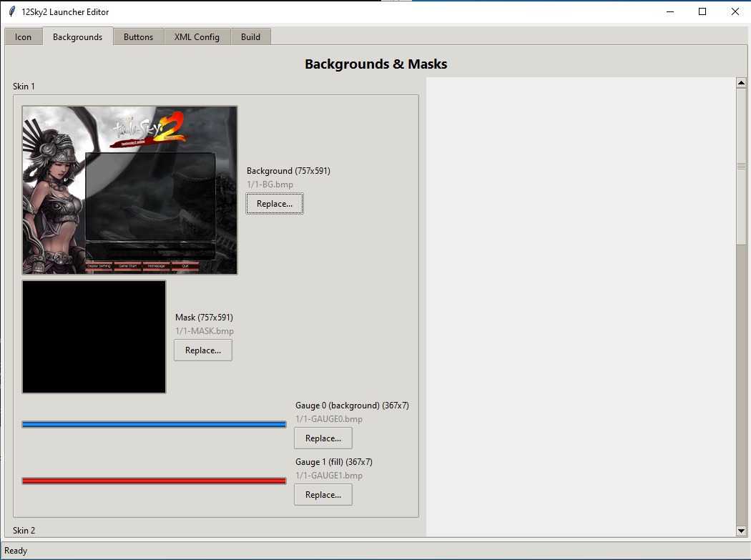
Task: Click the red Gauge 1 preview bar
Action: [x=154, y=481]
